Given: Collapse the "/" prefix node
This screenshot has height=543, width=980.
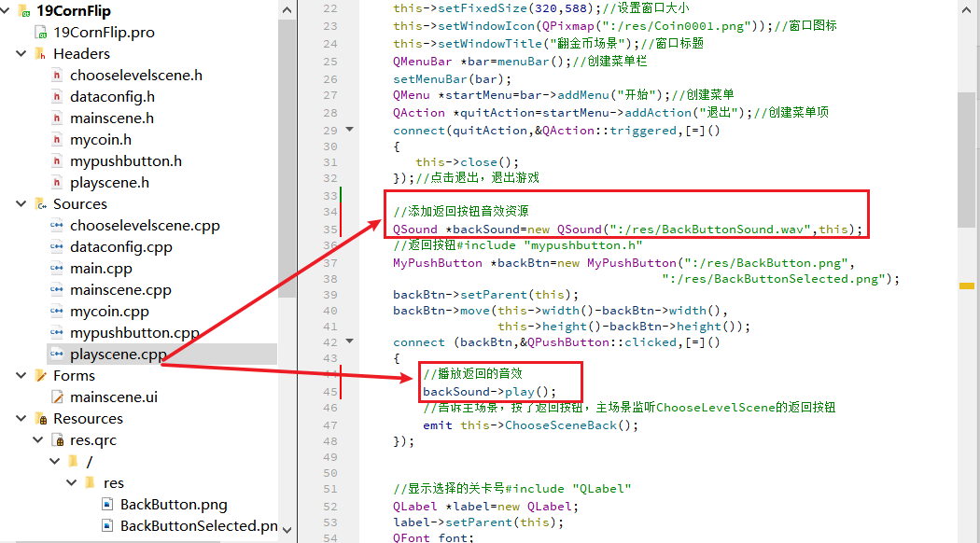Looking at the screenshot, I should pyautogui.click(x=54, y=461).
